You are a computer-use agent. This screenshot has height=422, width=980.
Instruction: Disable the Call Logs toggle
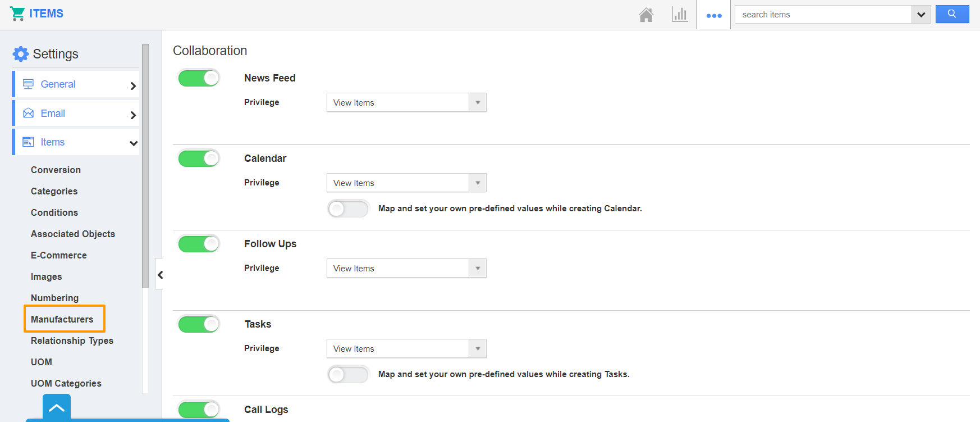click(x=199, y=410)
